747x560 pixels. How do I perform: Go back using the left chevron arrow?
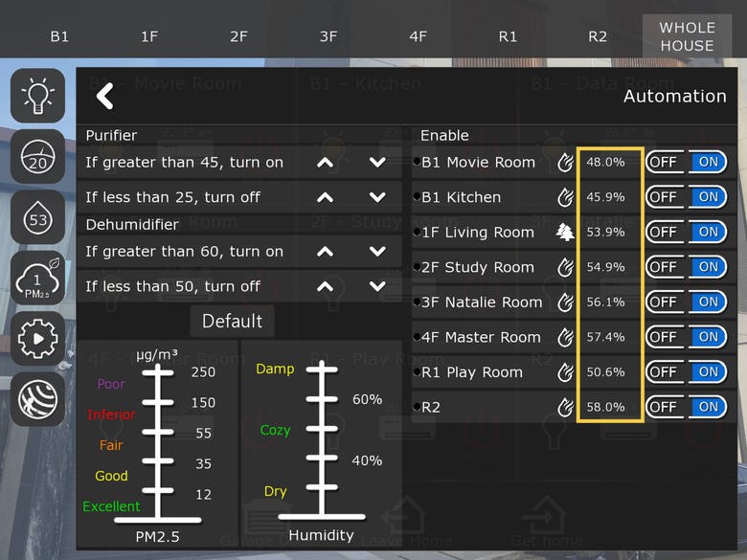pyautogui.click(x=105, y=96)
